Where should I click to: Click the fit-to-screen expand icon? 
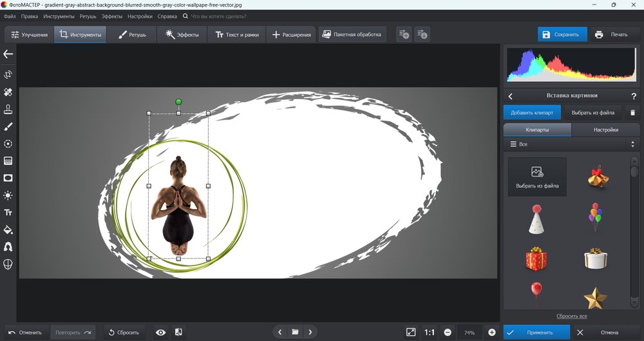click(411, 332)
